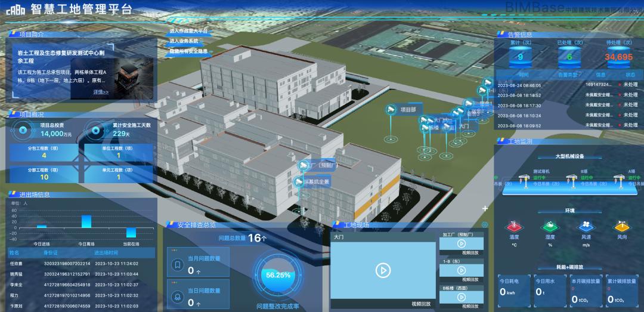Click the 风向 wind vane icon
This screenshot has width=644, height=312.
pos(622,227)
